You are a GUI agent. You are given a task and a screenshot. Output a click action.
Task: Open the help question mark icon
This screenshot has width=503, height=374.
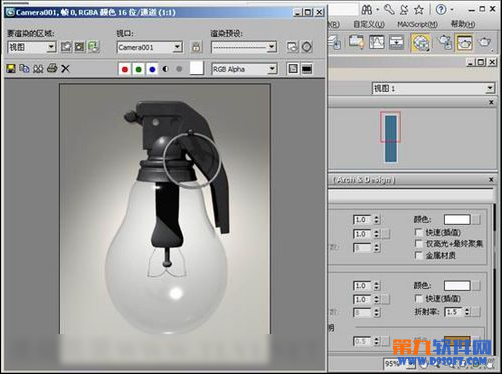pos(441,9)
